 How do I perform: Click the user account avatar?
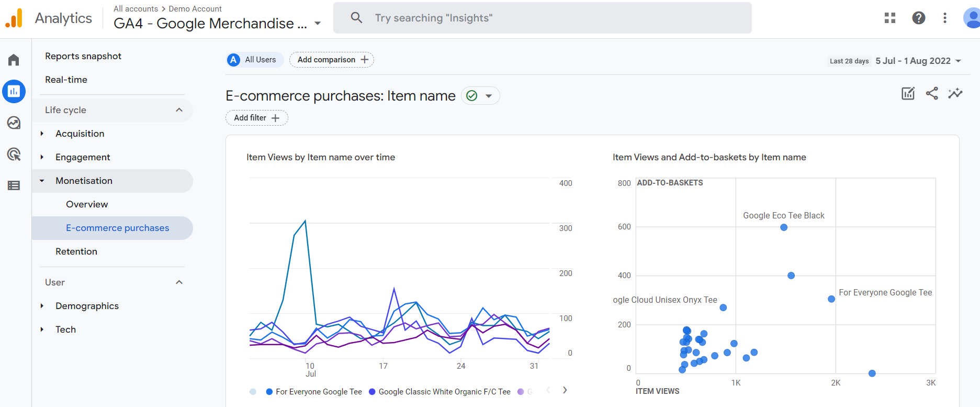(x=972, y=18)
